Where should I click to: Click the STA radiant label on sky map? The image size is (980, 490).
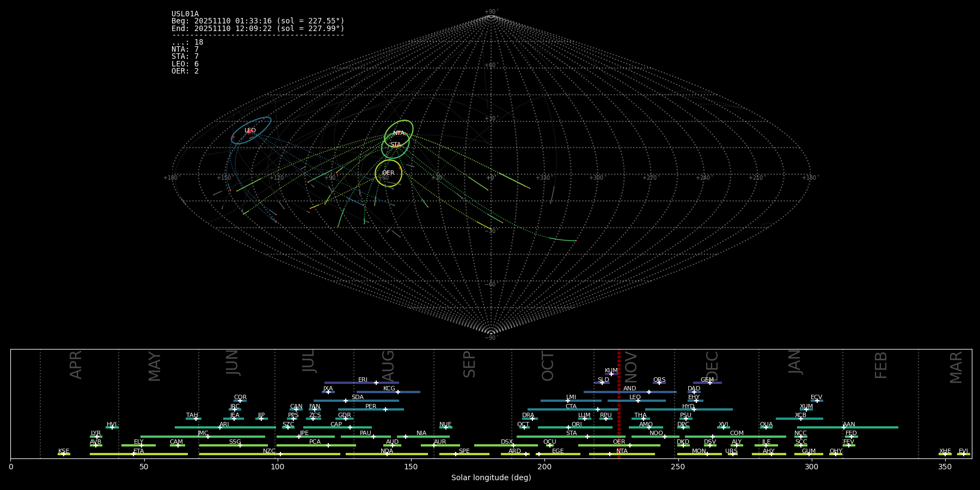pyautogui.click(x=395, y=145)
